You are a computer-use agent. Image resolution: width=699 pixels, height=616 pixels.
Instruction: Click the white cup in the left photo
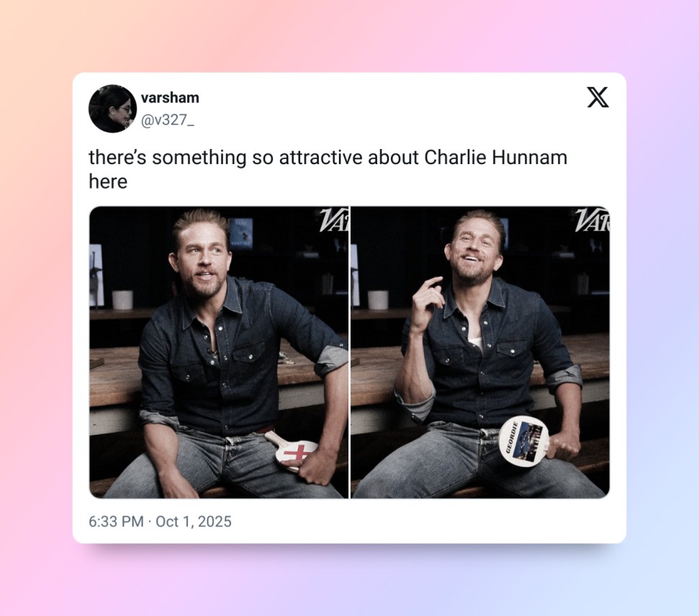coord(122,299)
